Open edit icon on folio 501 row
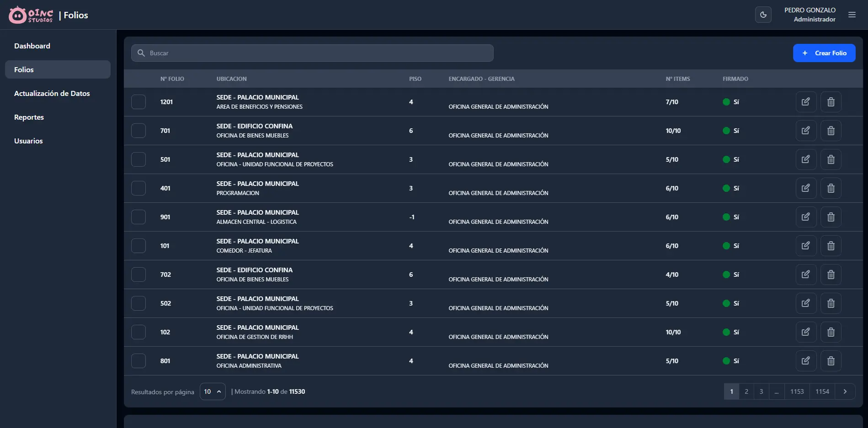The image size is (868, 428). pos(805,159)
